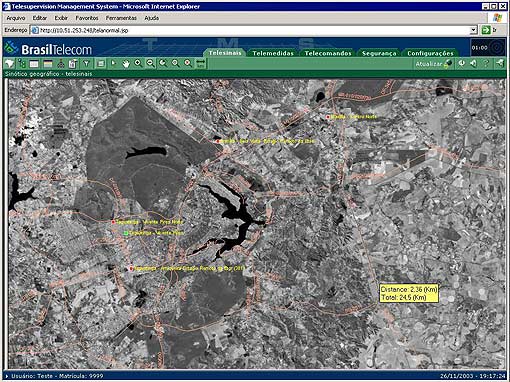This screenshot has width=510, height=382.
Task: Open the Favoritos menu
Action: [87, 18]
